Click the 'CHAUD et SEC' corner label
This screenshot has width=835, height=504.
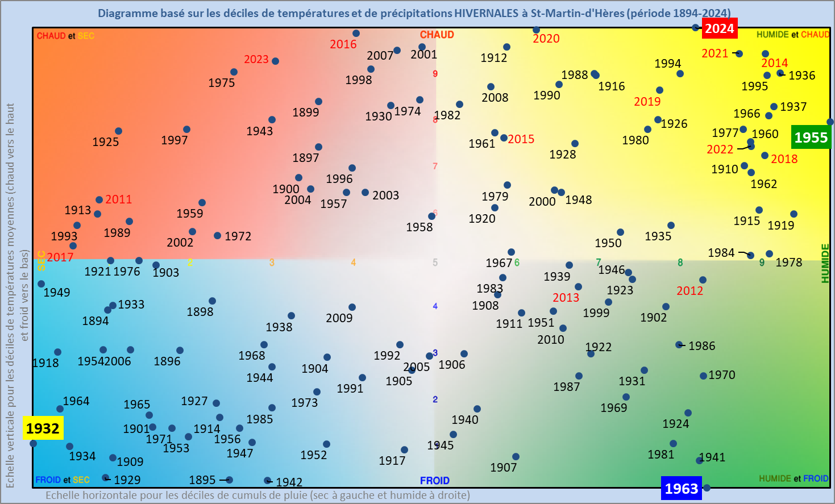tap(65, 36)
